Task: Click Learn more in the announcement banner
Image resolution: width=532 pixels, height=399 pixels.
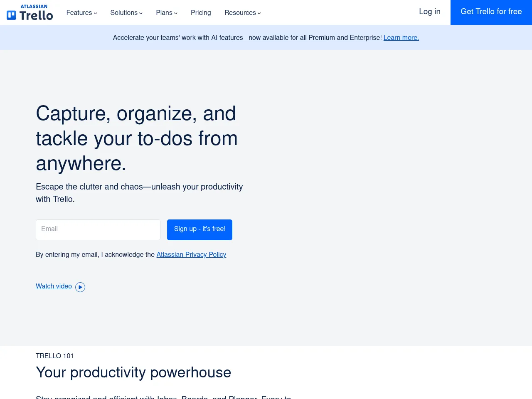Action: tap(401, 38)
